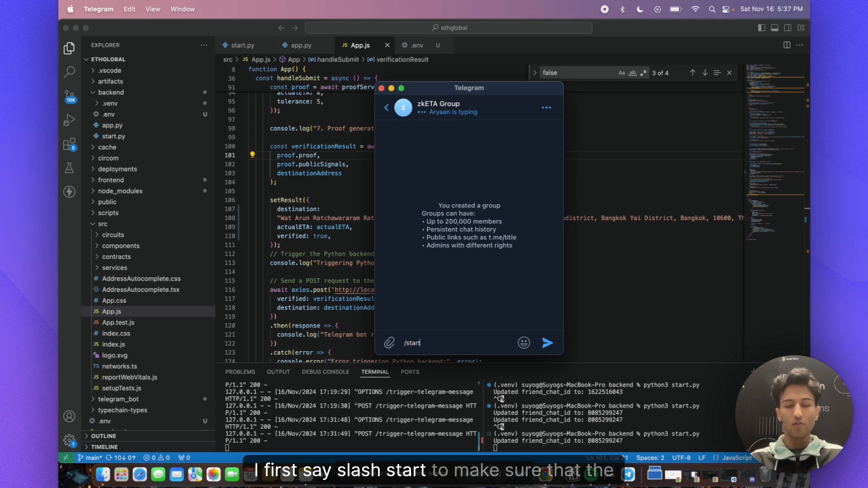Open editor more actions menu
868x488 pixels.
point(800,45)
